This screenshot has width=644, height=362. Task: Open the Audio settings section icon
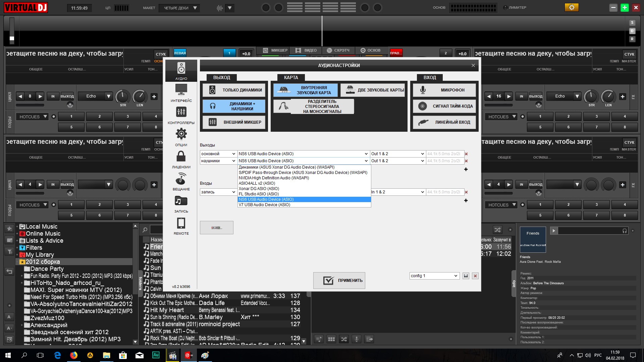[x=181, y=71]
